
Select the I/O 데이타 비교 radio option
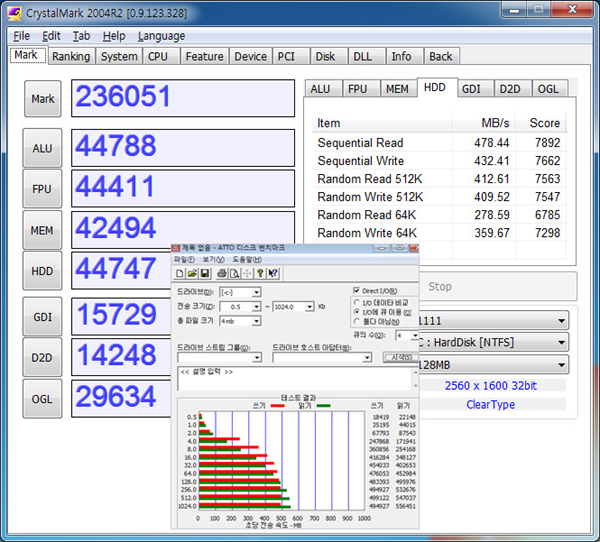point(357,302)
